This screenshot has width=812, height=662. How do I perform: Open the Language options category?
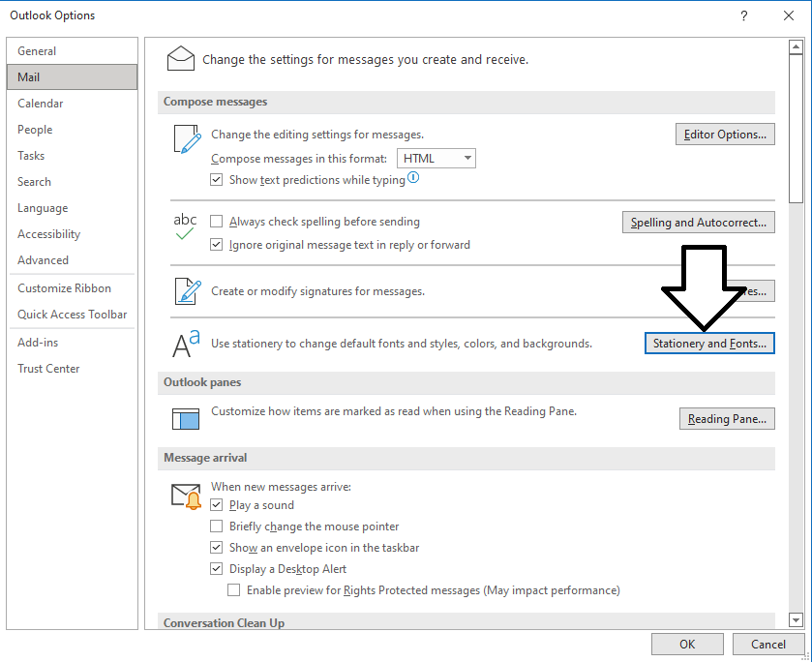click(x=72, y=208)
